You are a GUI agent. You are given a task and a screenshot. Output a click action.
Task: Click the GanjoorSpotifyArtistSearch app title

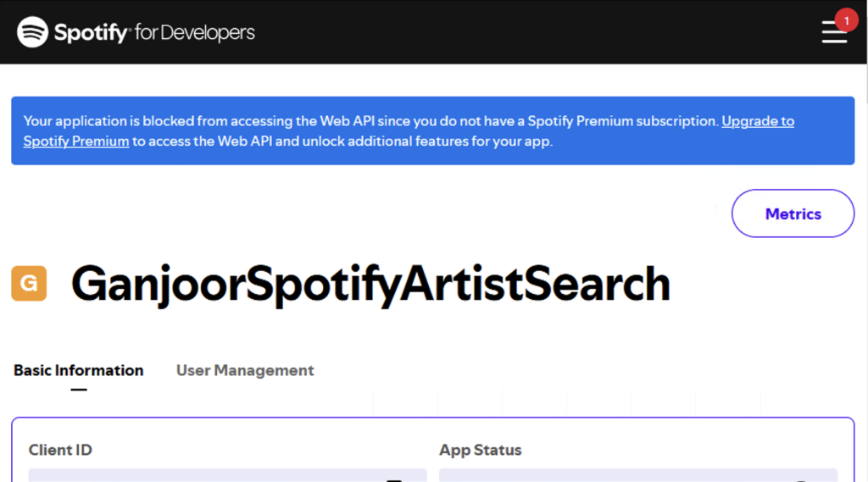click(370, 284)
